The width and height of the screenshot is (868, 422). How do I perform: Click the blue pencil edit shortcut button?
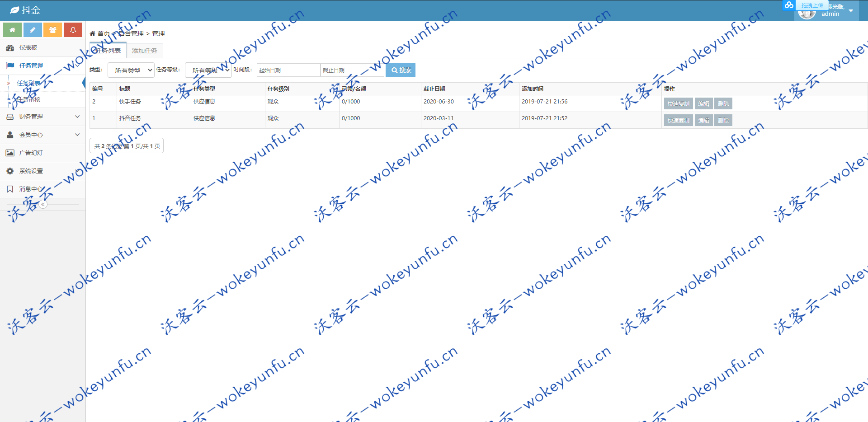pyautogui.click(x=33, y=30)
